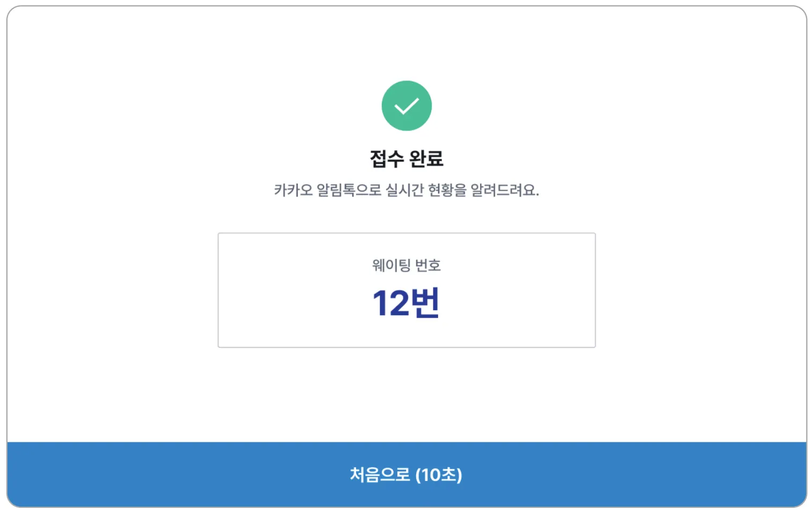Click the word 완료 in the title
The width and height of the screenshot is (812, 510).
pos(426,158)
